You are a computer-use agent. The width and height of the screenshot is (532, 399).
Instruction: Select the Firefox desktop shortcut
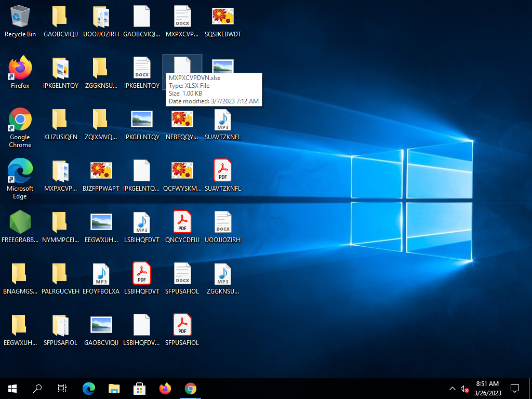[x=20, y=68]
